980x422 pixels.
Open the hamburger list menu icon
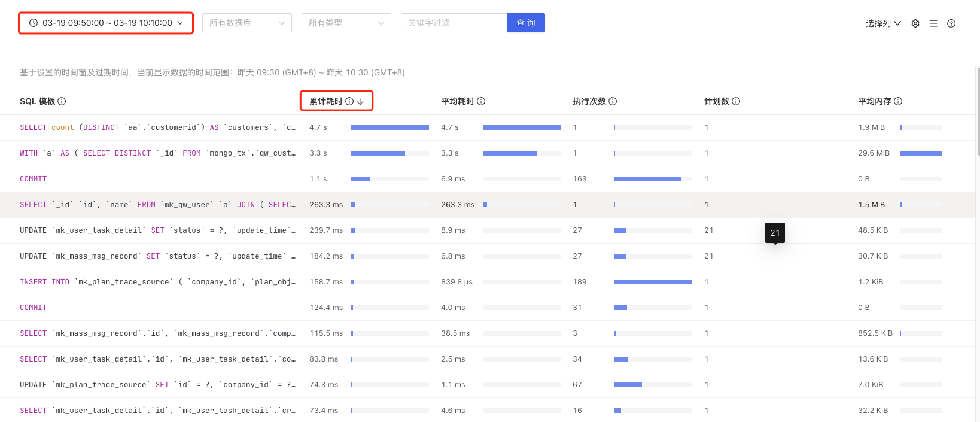pyautogui.click(x=933, y=23)
